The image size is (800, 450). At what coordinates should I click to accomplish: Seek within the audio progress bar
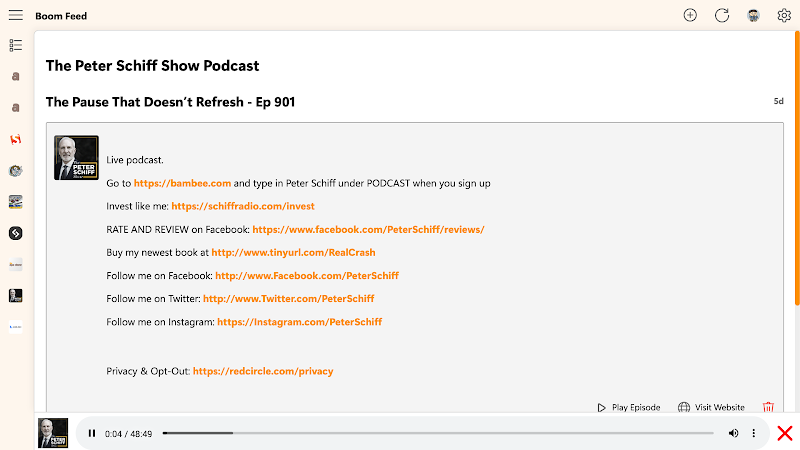(438, 433)
